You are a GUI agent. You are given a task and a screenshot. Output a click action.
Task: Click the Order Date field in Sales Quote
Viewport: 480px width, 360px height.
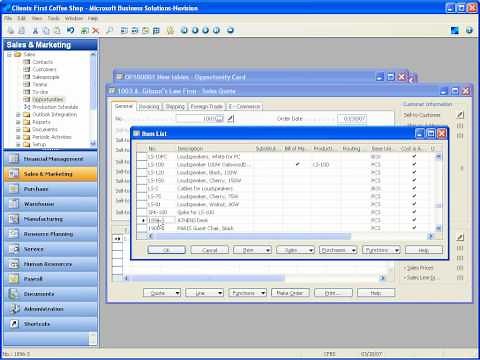pos(352,118)
